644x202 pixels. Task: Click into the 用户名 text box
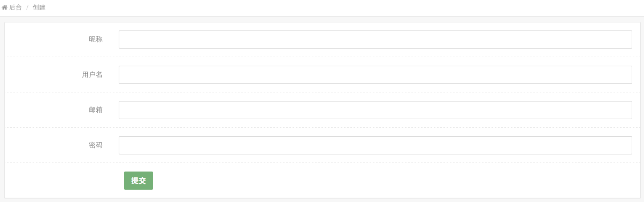click(375, 75)
